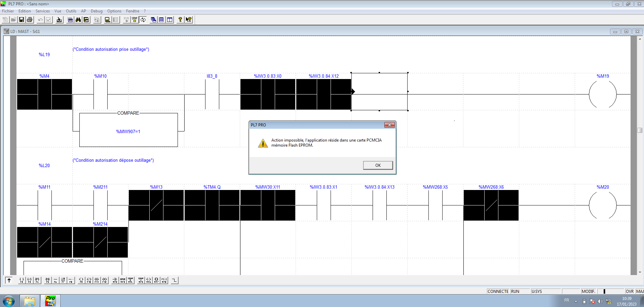
Task: Click the checkmark Validate icon
Action: pyautogui.click(x=48, y=20)
